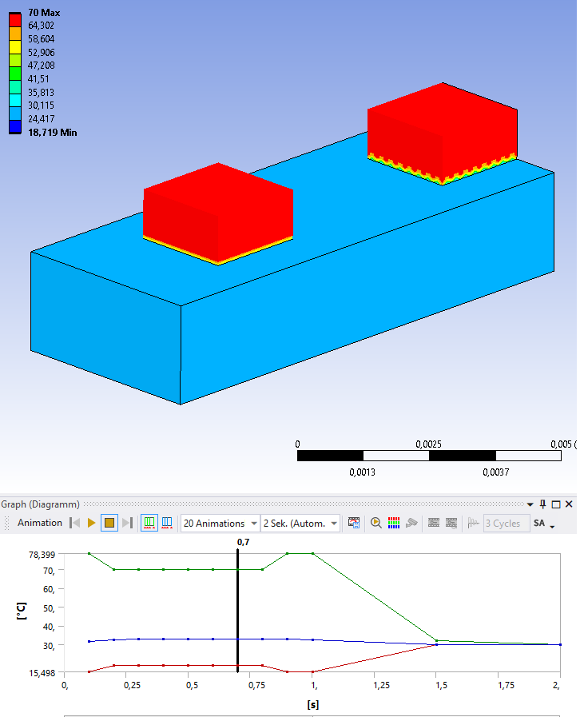Viewport: 588px width, 725px height.
Task: Click the zoom-to-animation range icon
Action: click(x=375, y=523)
